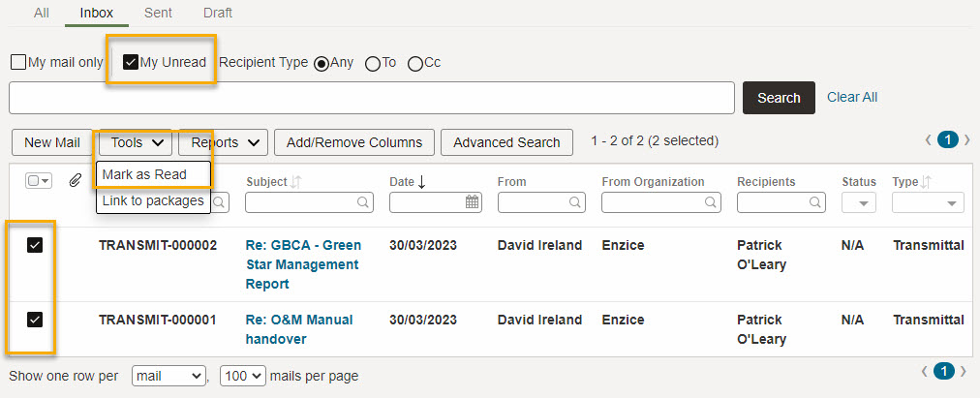Click the attachment paperclip column icon
980x398 pixels.
coord(75,181)
